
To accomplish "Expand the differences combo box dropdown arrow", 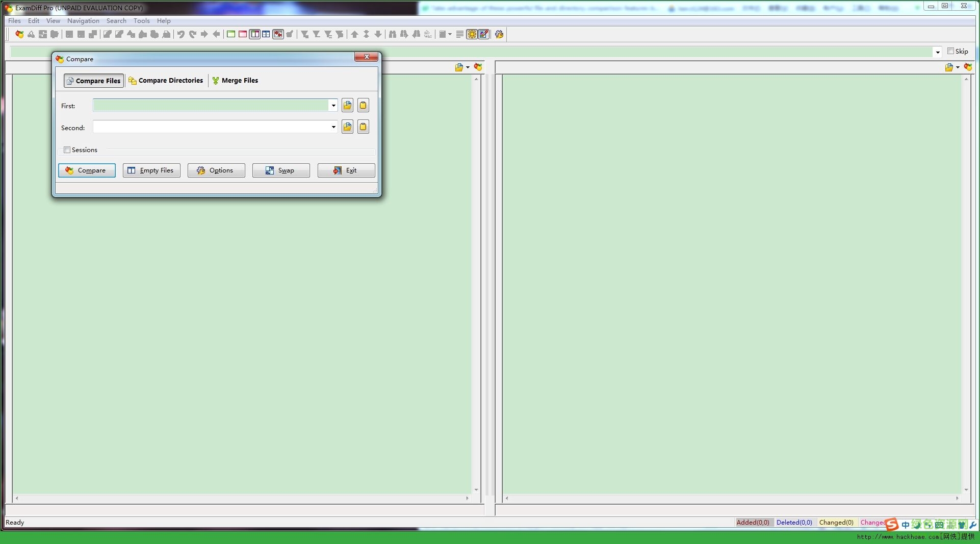I will (x=938, y=52).
